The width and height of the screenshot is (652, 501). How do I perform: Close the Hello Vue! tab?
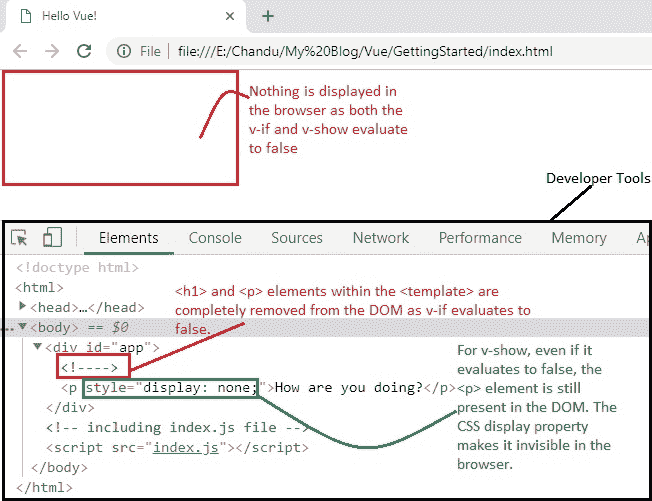(x=230, y=16)
